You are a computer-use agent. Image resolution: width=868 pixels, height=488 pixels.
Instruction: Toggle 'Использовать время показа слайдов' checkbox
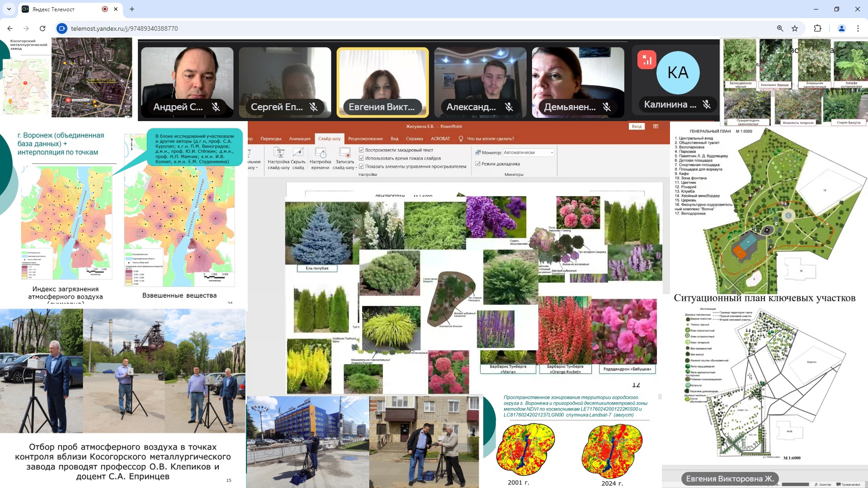coord(361,158)
